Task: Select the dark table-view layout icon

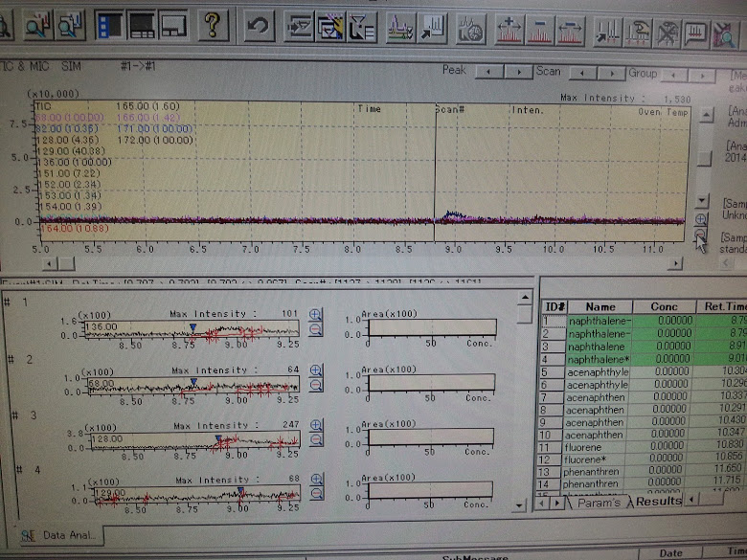Action: [x=142, y=25]
